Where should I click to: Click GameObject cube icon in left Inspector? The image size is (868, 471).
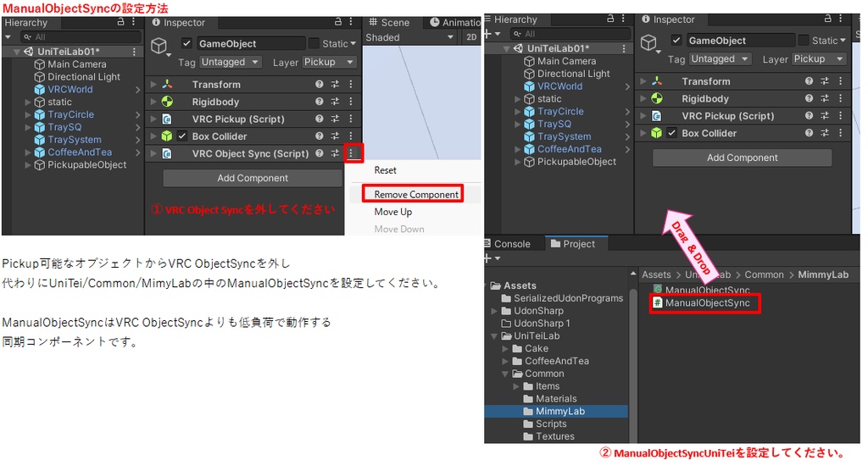click(159, 46)
